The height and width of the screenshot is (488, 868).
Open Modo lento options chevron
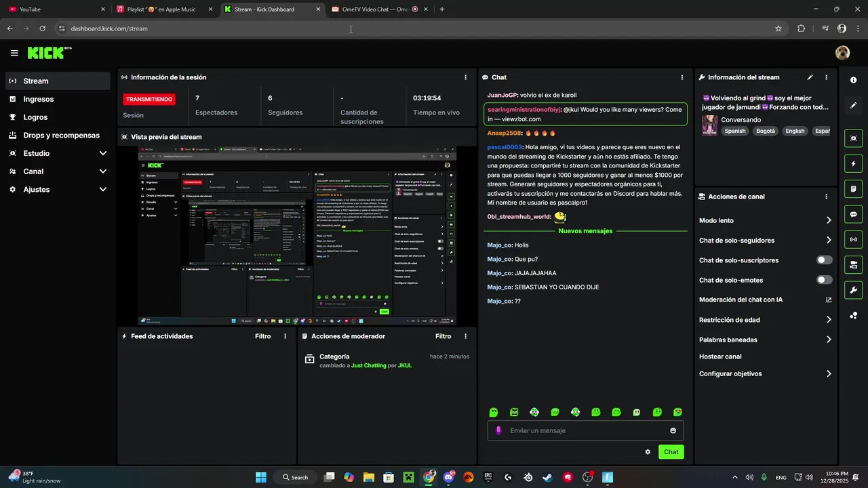pos(829,220)
